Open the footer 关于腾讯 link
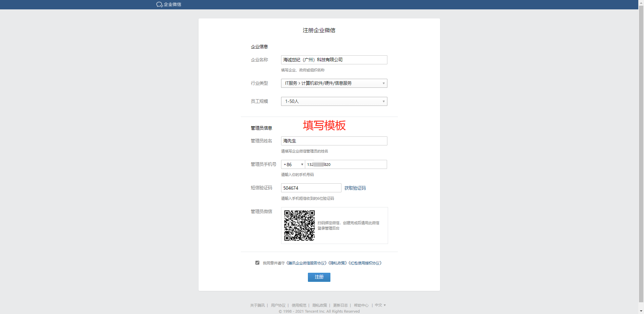This screenshot has height=314, width=644. coord(257,305)
